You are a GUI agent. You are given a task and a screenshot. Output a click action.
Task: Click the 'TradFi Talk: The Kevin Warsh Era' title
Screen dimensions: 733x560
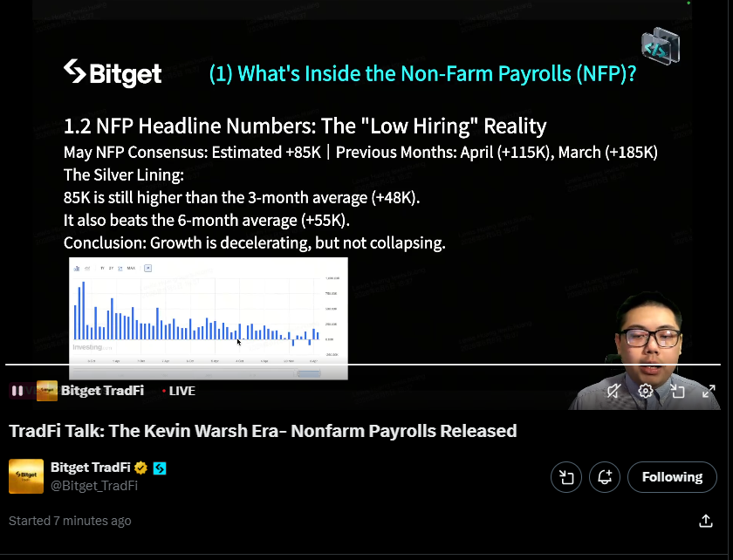coord(263,431)
